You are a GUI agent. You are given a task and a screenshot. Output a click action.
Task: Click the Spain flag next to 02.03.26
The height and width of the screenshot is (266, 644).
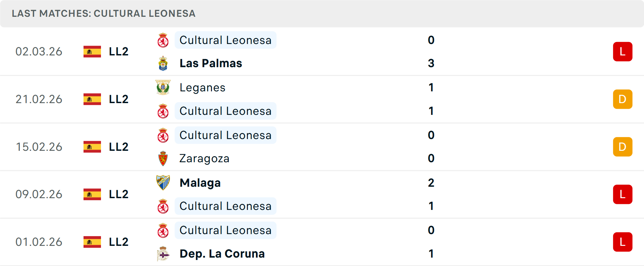point(92,51)
